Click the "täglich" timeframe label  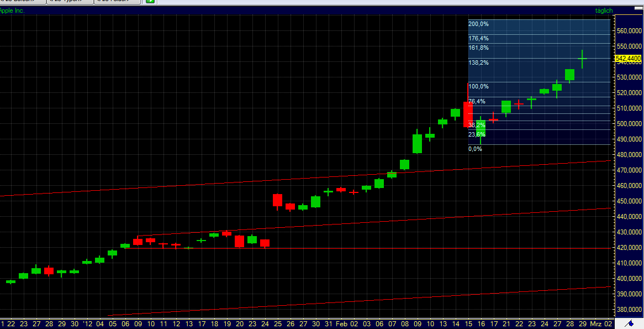pyautogui.click(x=604, y=10)
